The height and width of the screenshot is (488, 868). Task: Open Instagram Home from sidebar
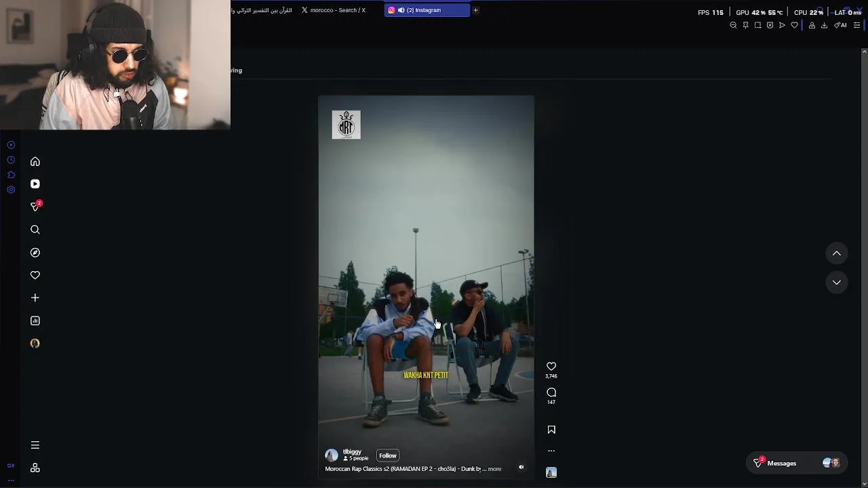point(35,161)
